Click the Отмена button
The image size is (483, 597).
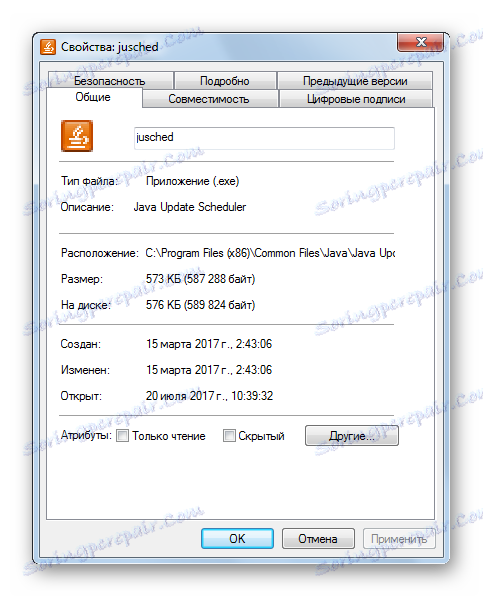click(x=318, y=538)
